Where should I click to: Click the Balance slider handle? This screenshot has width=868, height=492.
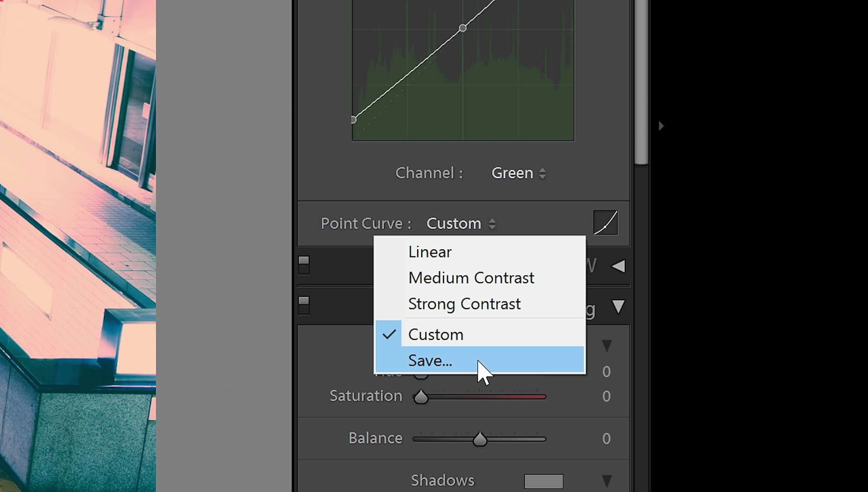480,439
